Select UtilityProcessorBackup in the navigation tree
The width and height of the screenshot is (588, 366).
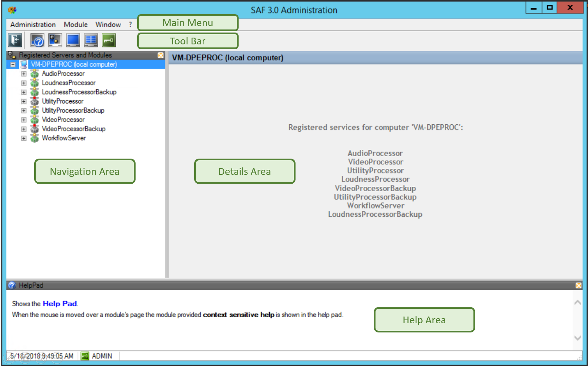pos(73,110)
